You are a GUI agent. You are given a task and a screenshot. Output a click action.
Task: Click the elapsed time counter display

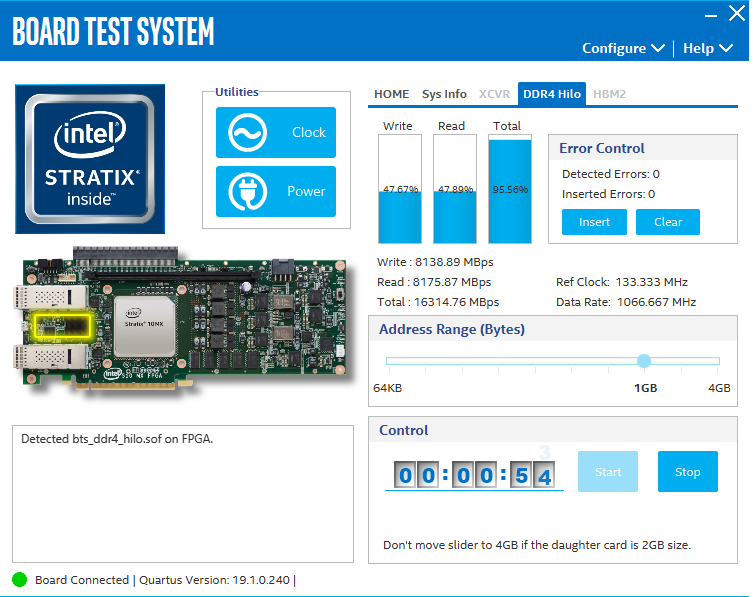[474, 475]
